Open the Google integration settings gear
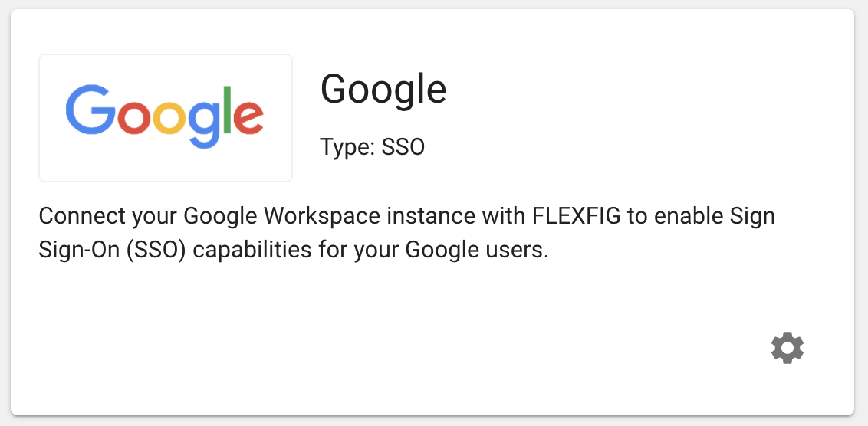 coord(787,348)
